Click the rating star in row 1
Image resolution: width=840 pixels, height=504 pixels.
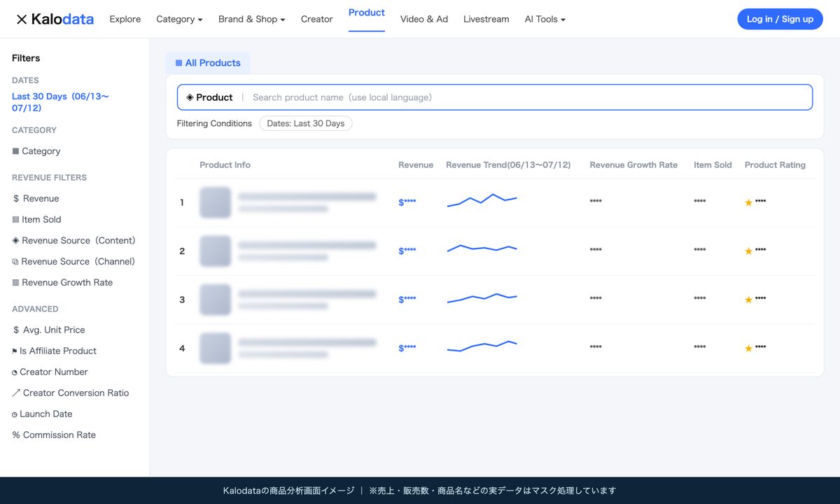[x=748, y=202]
